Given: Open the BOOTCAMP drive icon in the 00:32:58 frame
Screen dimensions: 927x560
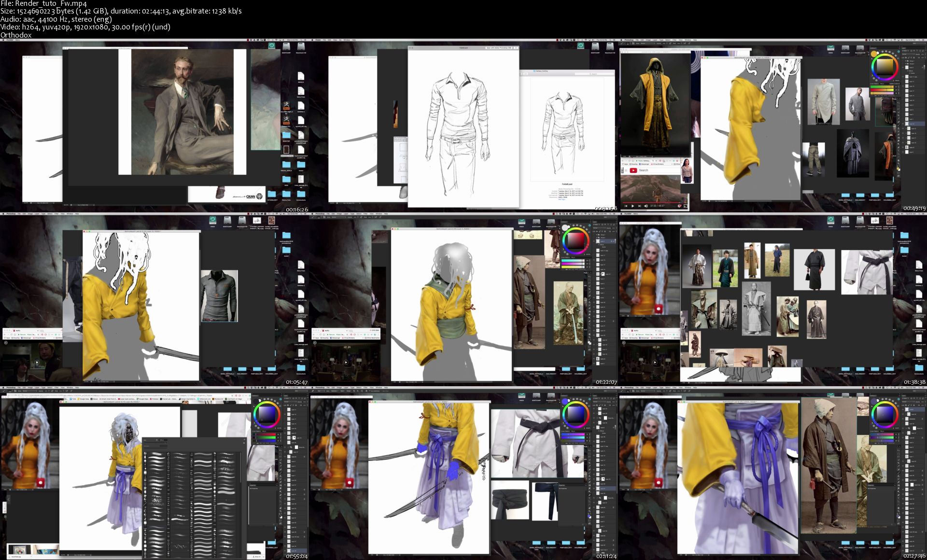Looking at the screenshot, I should pos(595,46).
